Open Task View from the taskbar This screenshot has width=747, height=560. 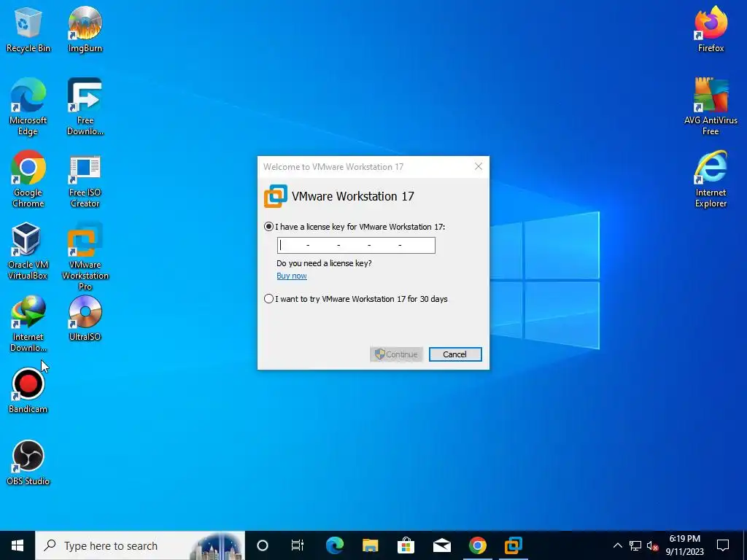(x=298, y=545)
